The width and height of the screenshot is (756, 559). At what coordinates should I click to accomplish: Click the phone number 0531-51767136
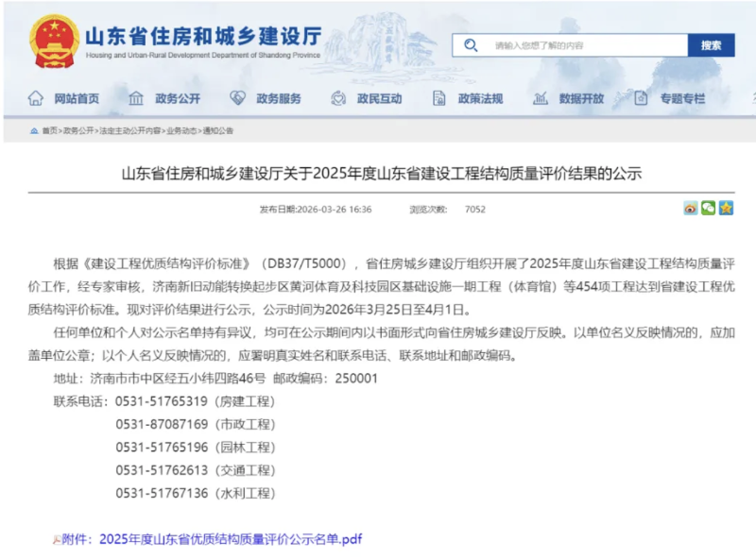click(162, 494)
